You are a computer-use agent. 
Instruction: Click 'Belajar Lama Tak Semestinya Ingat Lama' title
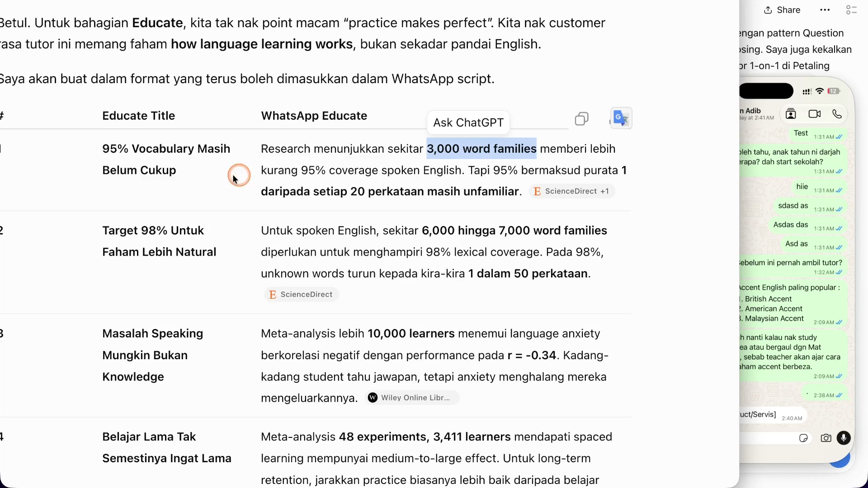click(167, 447)
